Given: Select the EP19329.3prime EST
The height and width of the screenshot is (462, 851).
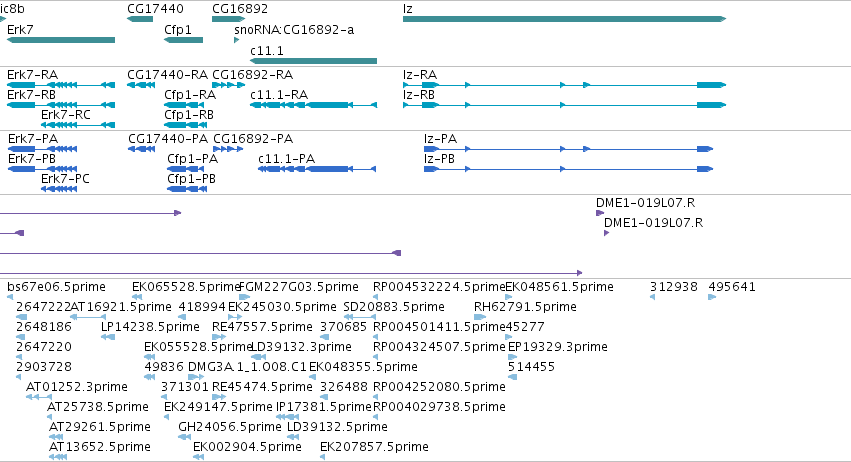Looking at the screenshot, I should click(512, 358).
